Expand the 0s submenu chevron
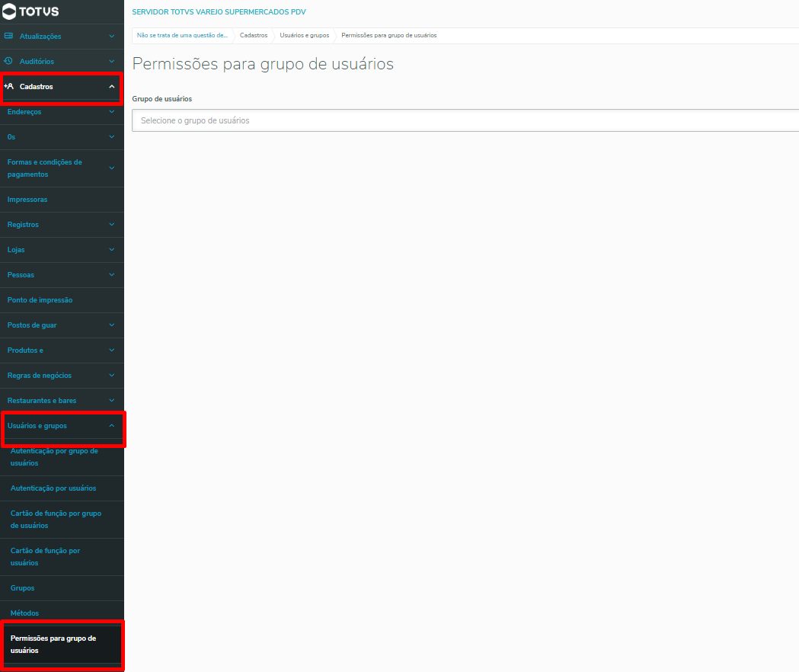799x672 pixels. click(112, 136)
